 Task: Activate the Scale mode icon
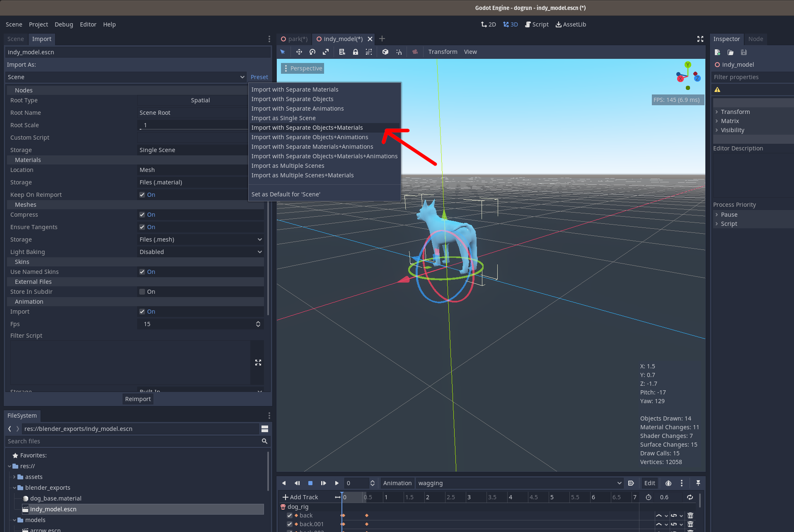click(x=326, y=52)
